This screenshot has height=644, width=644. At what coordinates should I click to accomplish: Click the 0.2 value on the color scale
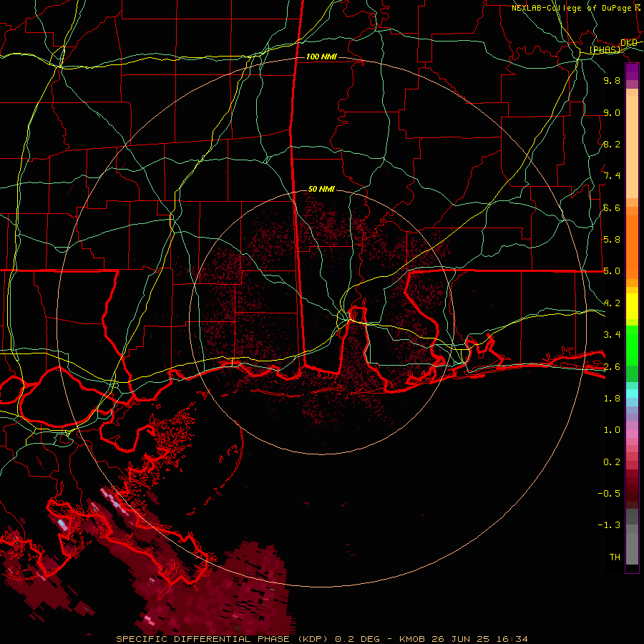[x=612, y=462]
